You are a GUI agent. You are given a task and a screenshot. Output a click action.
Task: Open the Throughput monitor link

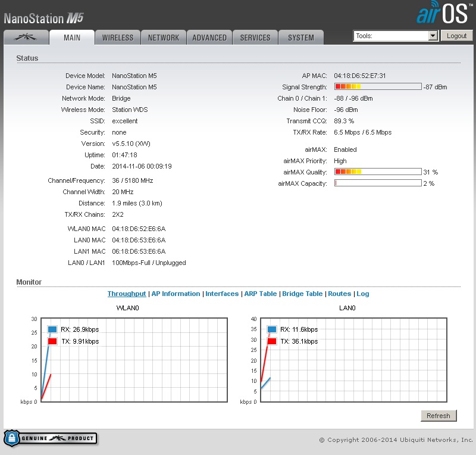click(127, 294)
